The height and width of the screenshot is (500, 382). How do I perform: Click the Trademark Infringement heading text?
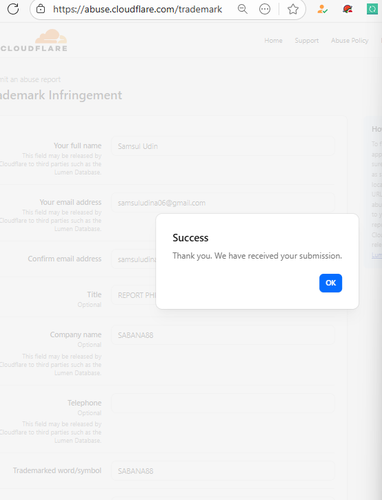click(61, 95)
